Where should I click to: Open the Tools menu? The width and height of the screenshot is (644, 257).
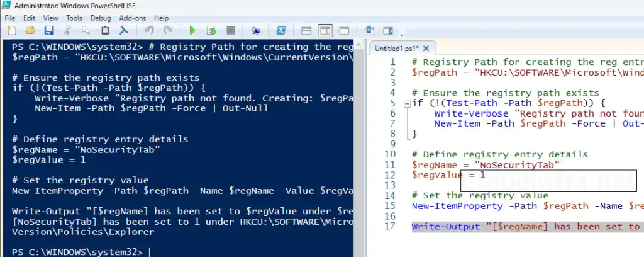click(74, 18)
